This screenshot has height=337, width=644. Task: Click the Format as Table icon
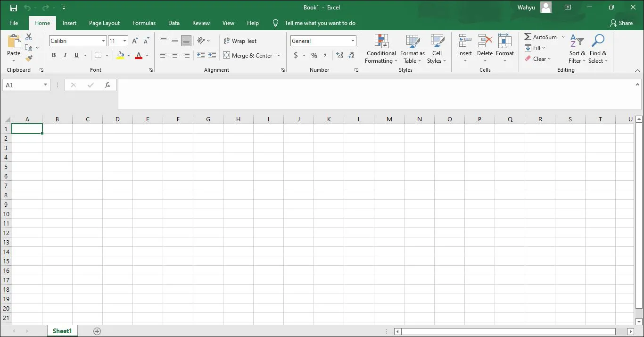pos(412,49)
